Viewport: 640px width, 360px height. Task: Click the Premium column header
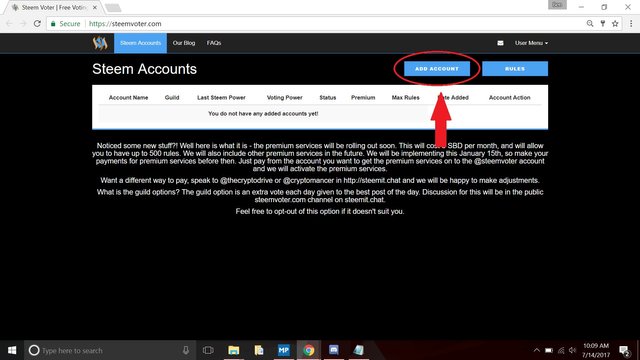[x=363, y=98]
